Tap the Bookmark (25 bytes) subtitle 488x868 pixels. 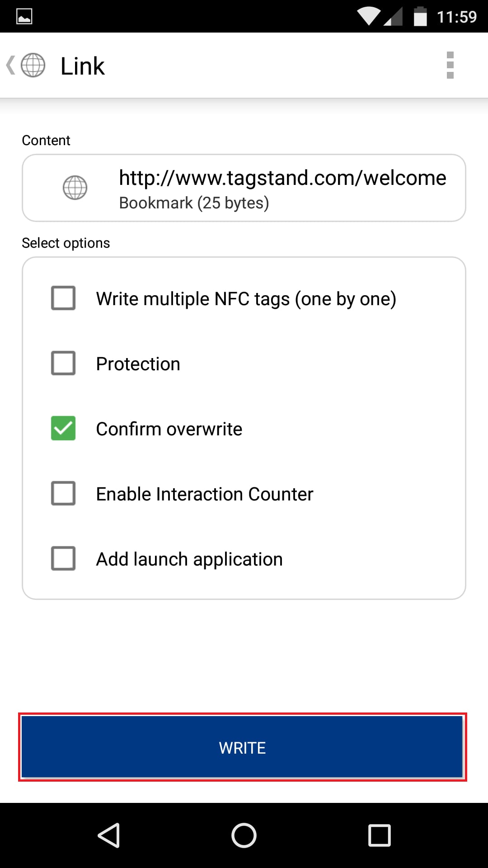click(194, 203)
